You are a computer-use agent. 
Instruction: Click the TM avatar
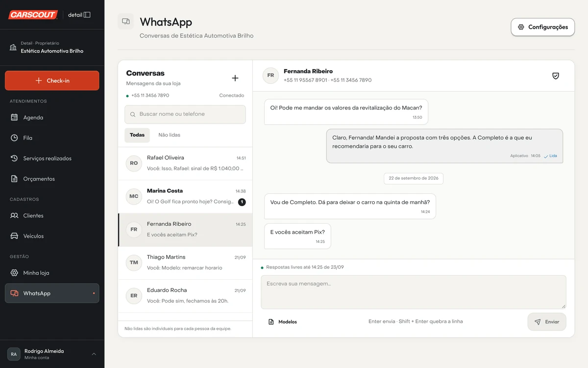point(134,263)
